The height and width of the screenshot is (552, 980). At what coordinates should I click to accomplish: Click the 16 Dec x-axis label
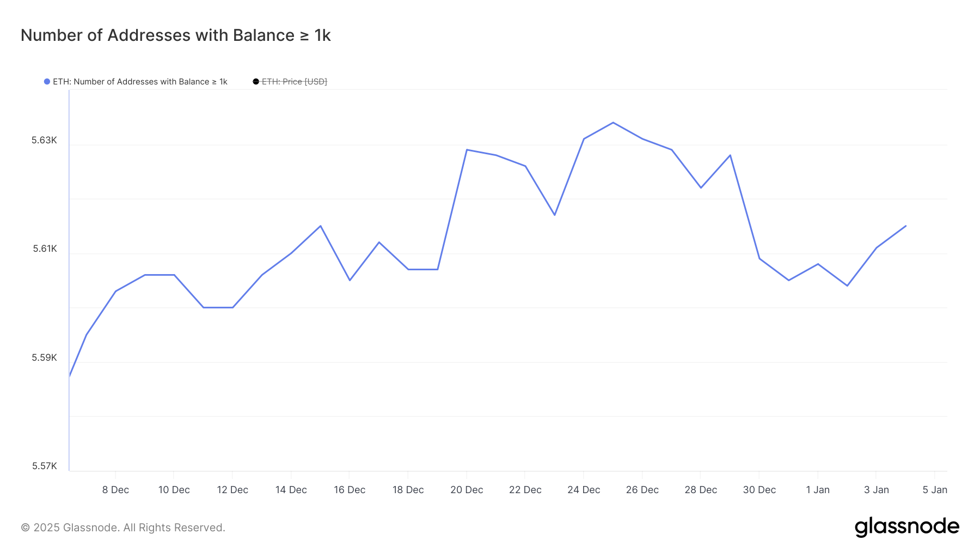pos(350,490)
